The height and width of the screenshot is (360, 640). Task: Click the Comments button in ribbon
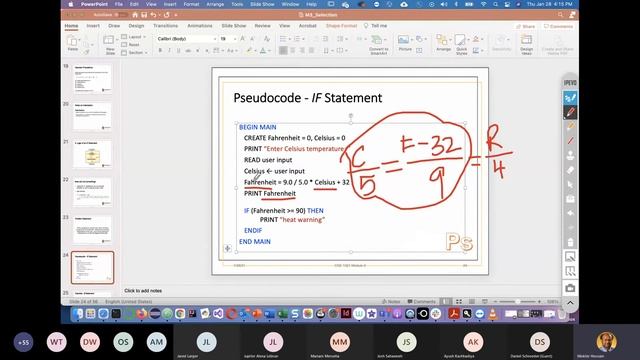point(558,26)
